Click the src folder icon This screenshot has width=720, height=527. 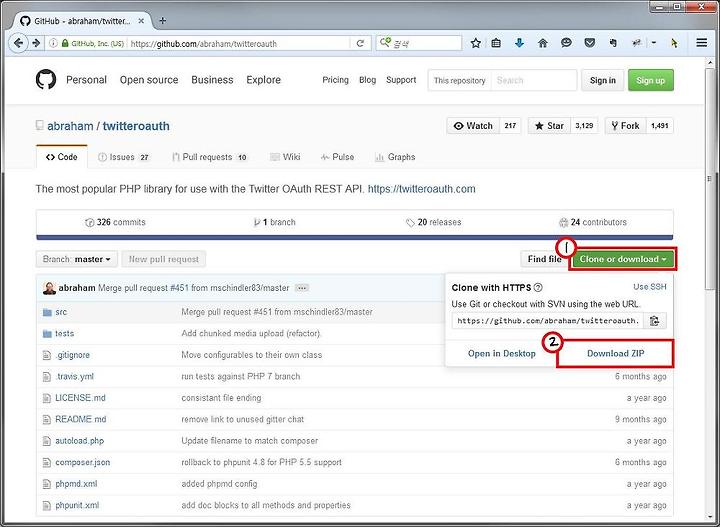click(x=47, y=312)
